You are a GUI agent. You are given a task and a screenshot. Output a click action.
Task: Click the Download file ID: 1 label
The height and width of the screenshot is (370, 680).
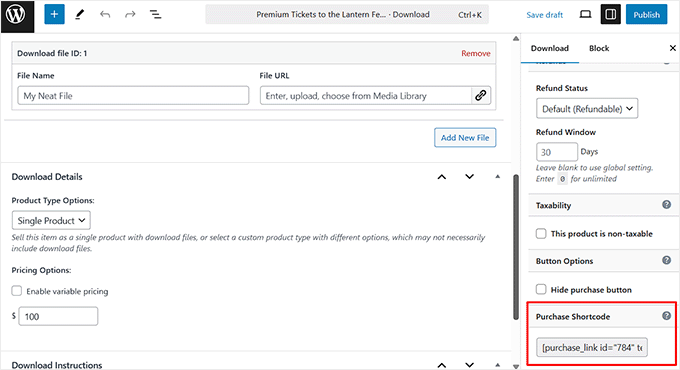[x=52, y=53]
